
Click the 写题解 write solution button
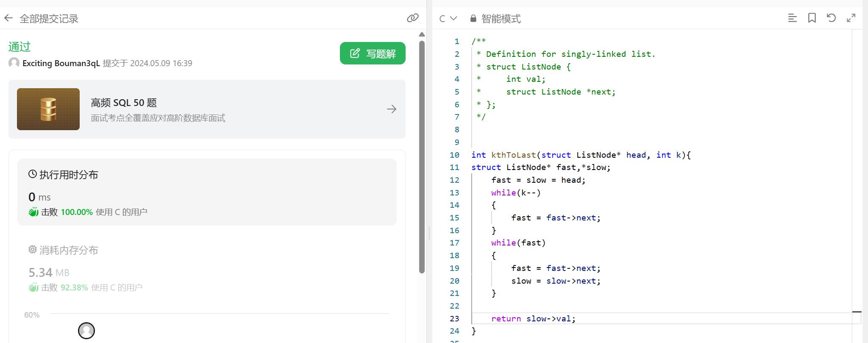pos(373,53)
